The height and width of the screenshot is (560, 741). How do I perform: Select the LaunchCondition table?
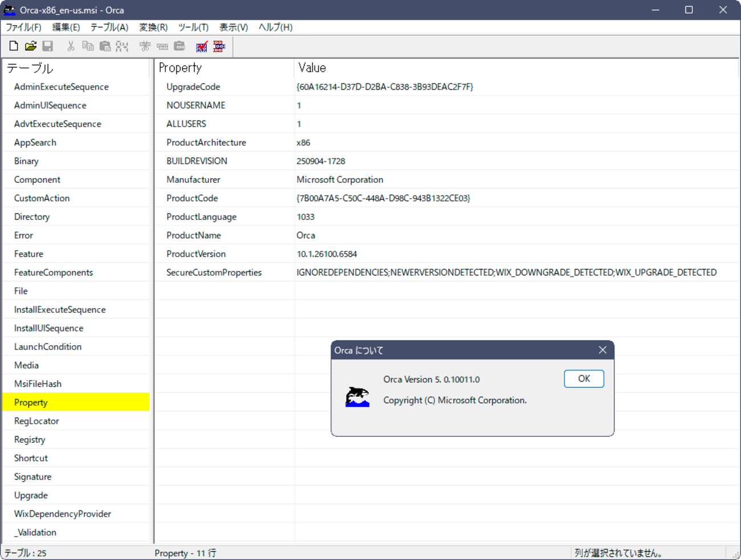pyautogui.click(x=48, y=346)
